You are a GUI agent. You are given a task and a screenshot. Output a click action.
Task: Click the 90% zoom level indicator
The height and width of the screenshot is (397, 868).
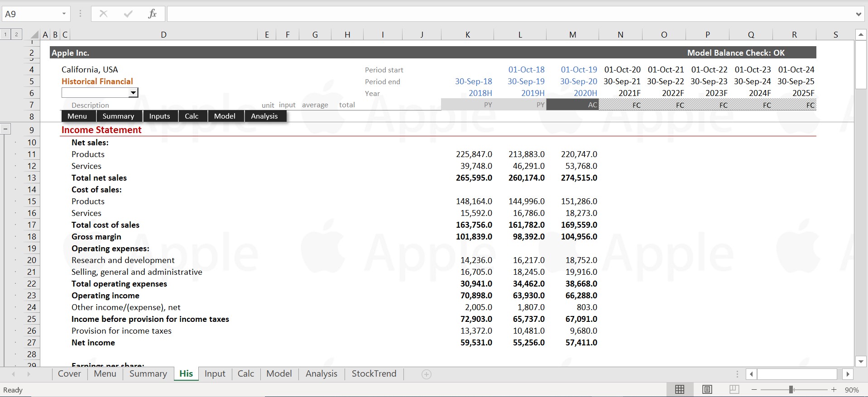pyautogui.click(x=852, y=390)
